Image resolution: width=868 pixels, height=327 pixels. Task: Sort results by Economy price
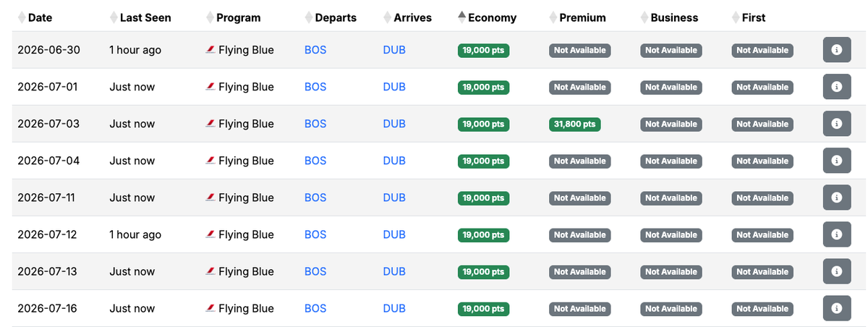coord(488,17)
